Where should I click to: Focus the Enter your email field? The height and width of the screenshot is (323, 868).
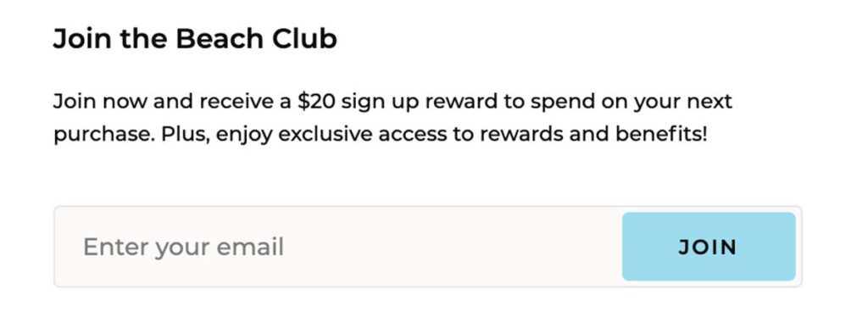(x=339, y=247)
